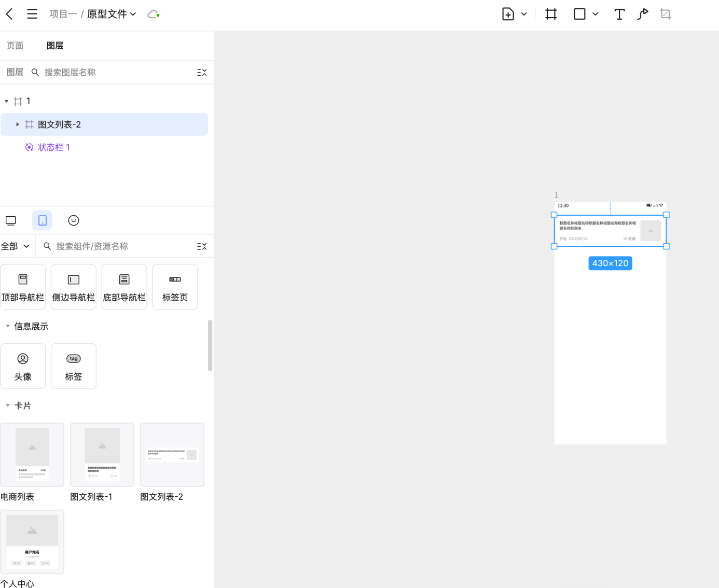Viewport: 719px width, 588px height.
Task: Add the 侧边导航栏 component
Action: coord(74,287)
